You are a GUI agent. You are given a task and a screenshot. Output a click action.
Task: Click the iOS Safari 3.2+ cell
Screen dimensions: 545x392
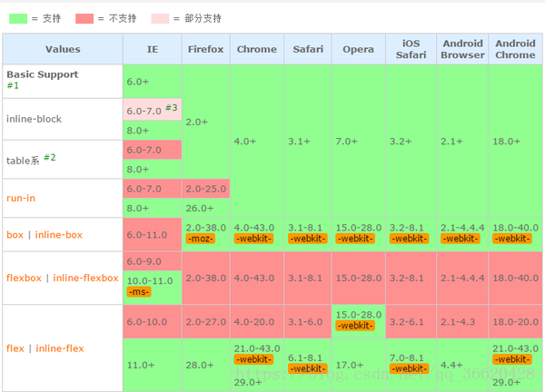[411, 142]
